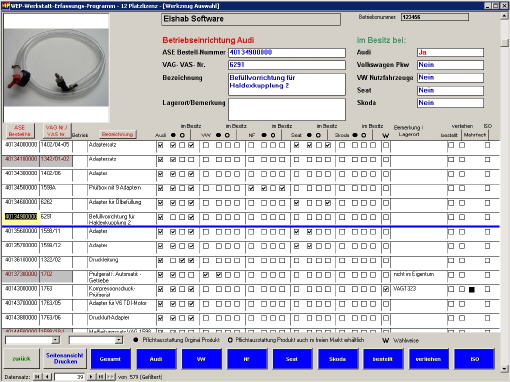Click the Seat ownership field showing Nein
510x382 pixels.
[450, 90]
